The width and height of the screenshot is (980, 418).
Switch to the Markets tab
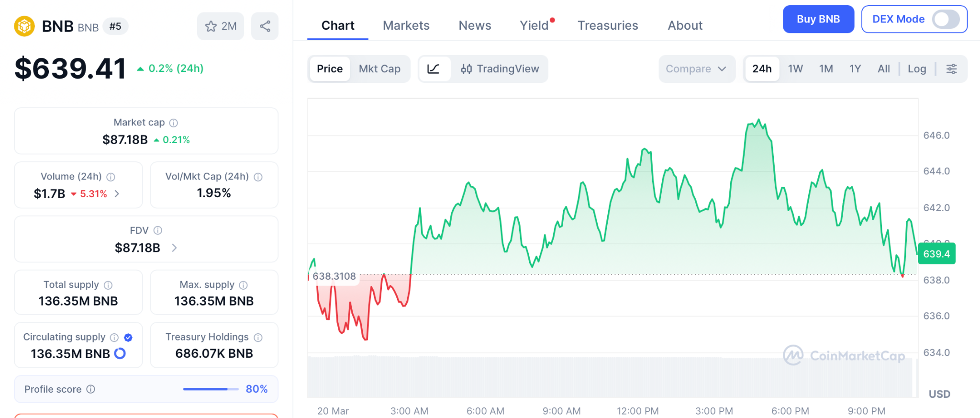click(x=406, y=25)
